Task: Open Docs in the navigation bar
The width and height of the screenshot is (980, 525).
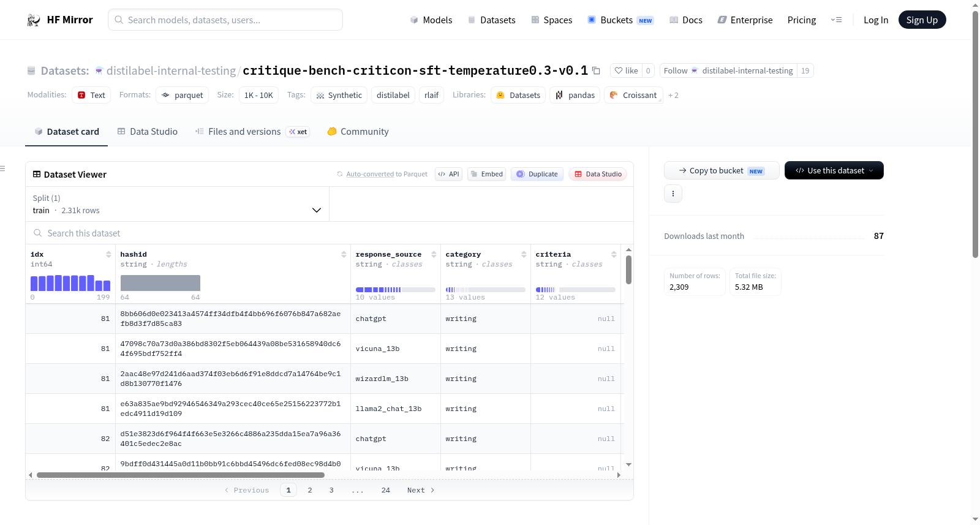Action: pos(685,20)
